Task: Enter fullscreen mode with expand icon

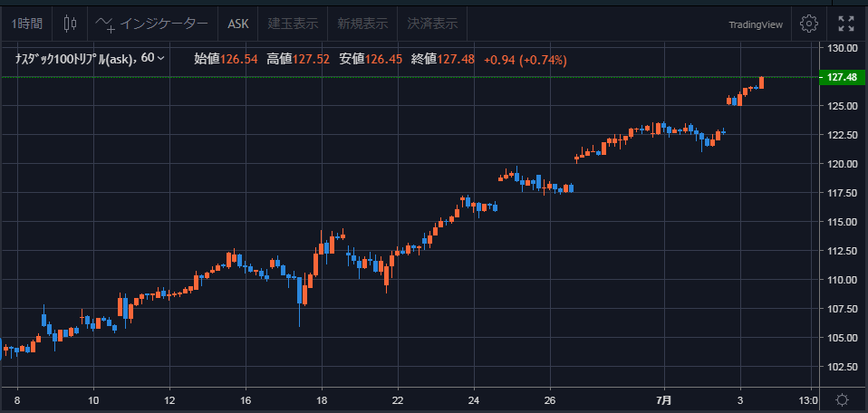Action: [845, 24]
